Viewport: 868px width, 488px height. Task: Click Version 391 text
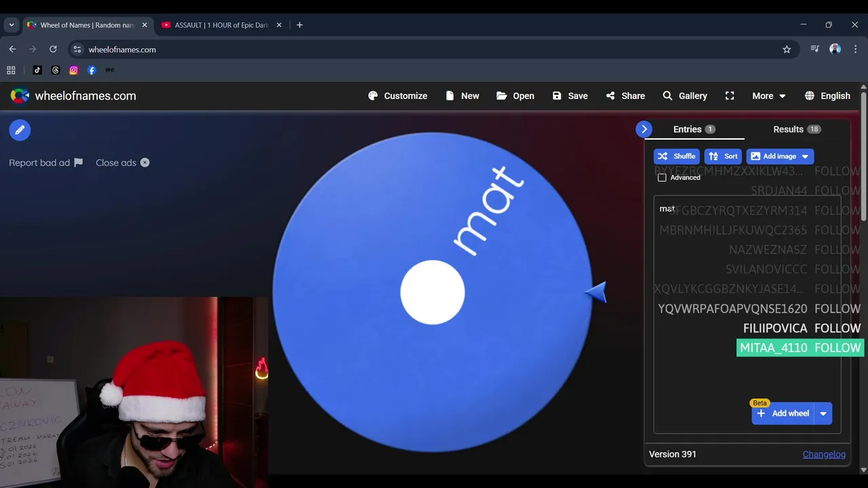tap(673, 454)
